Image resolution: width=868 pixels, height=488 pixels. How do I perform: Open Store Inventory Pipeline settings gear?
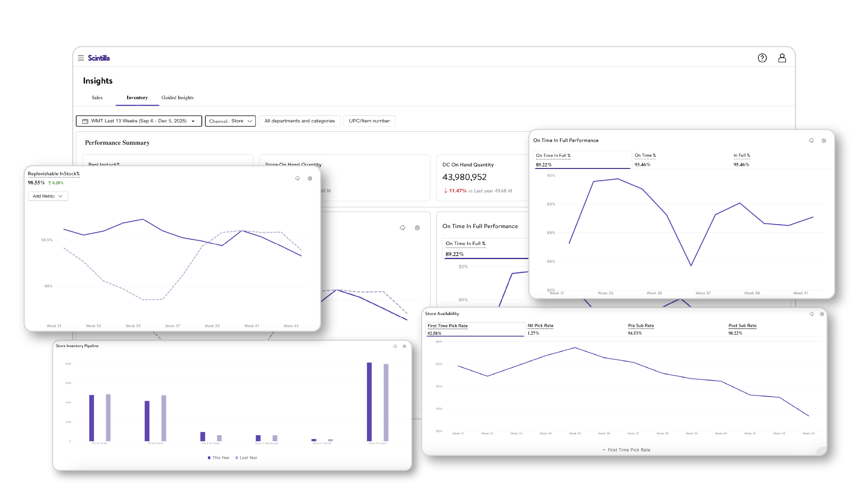[404, 346]
